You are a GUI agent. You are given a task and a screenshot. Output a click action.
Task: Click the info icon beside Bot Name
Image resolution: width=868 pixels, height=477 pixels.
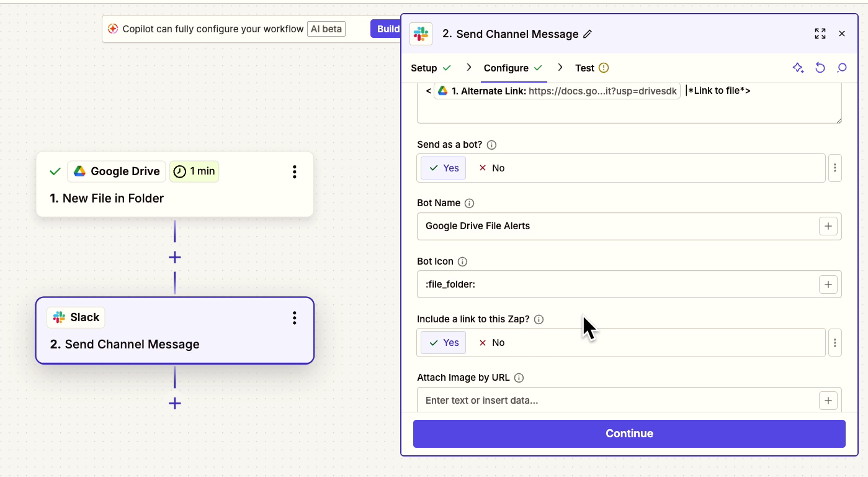tap(470, 203)
